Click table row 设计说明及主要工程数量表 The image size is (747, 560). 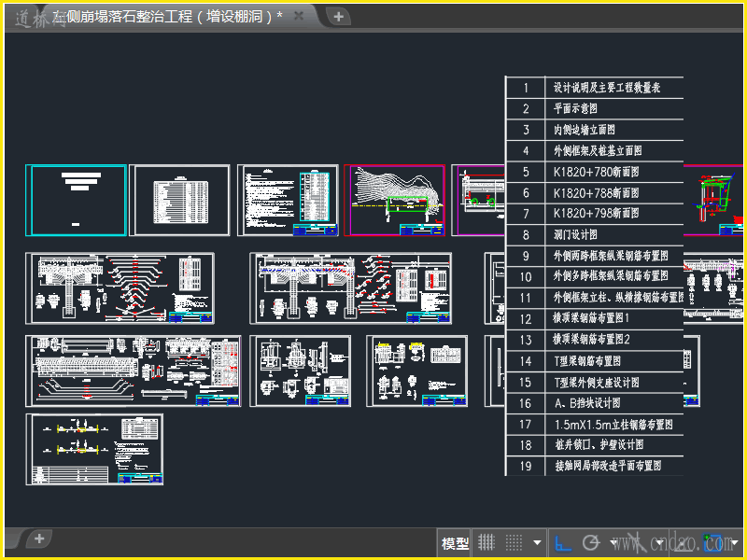point(595,88)
